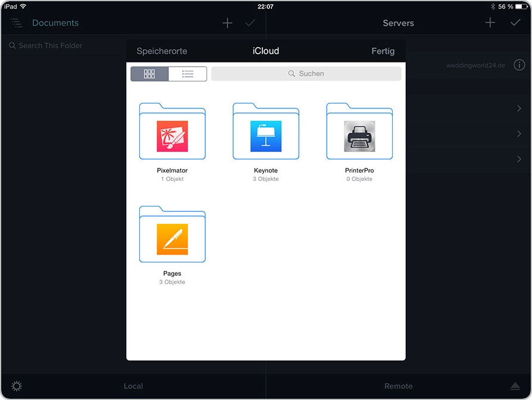Tap Fertig to close the picker
The image size is (532, 400).
pyautogui.click(x=383, y=51)
